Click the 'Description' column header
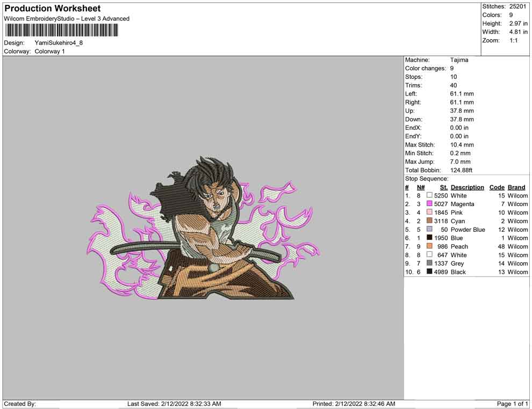Viewport: 532px width, 409px height. point(467,187)
